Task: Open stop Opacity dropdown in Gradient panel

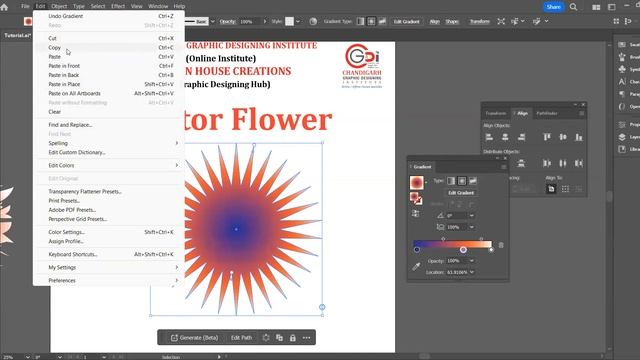Action: point(472,260)
